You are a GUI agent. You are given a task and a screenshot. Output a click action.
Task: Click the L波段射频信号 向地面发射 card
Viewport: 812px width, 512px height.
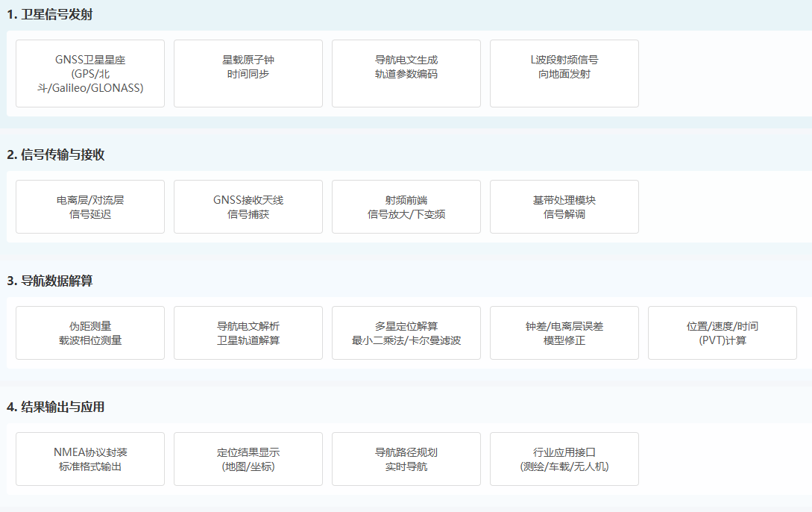click(564, 73)
